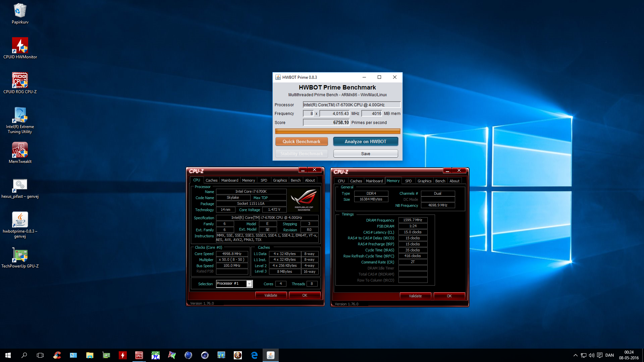
Task: Click the ROG Republic of Gamers logo
Action: (x=304, y=200)
